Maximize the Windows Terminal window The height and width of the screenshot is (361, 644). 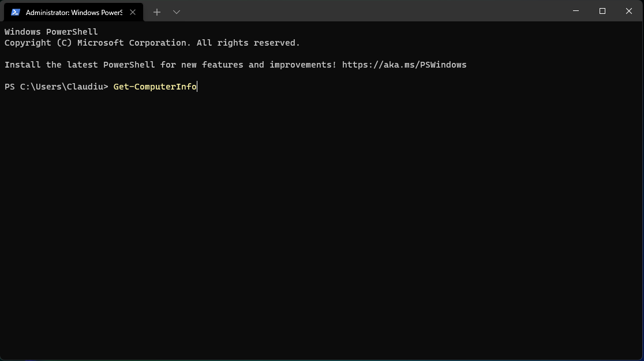click(602, 11)
